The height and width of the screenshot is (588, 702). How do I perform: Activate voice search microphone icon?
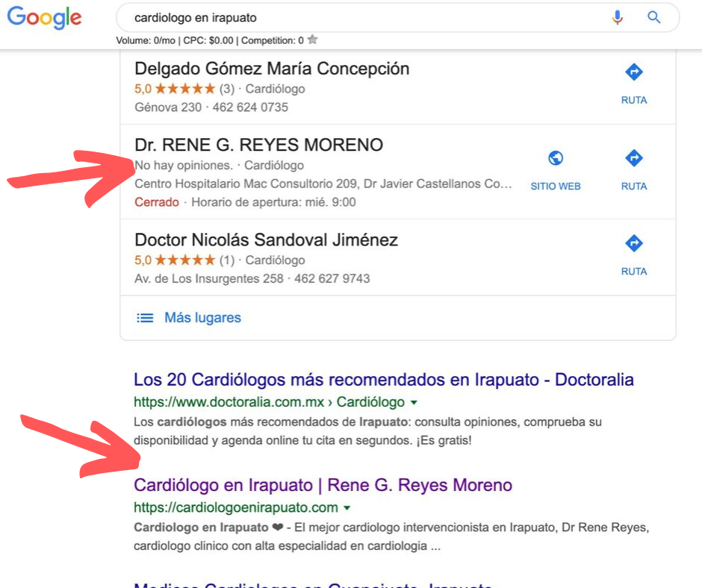coord(618,17)
